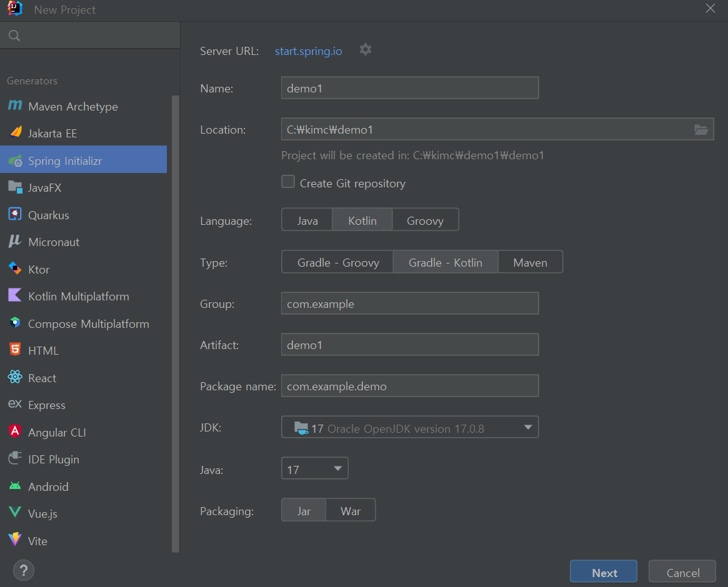Select Ktor generator text
The image size is (728, 587).
(39, 269)
